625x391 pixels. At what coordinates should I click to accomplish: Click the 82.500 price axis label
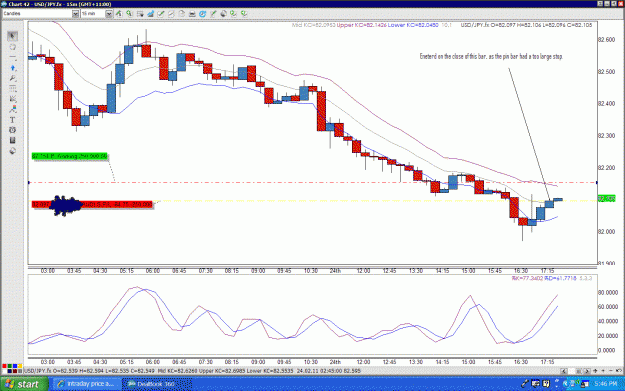[x=606, y=72]
